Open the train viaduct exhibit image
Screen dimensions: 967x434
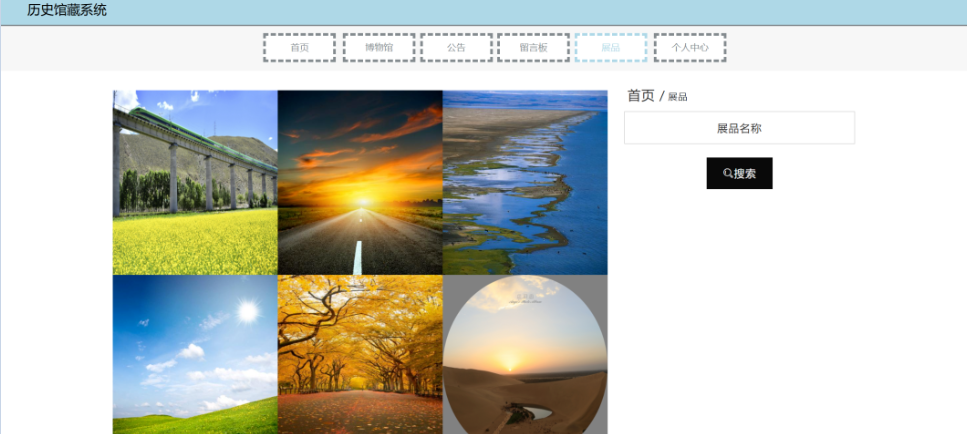195,182
